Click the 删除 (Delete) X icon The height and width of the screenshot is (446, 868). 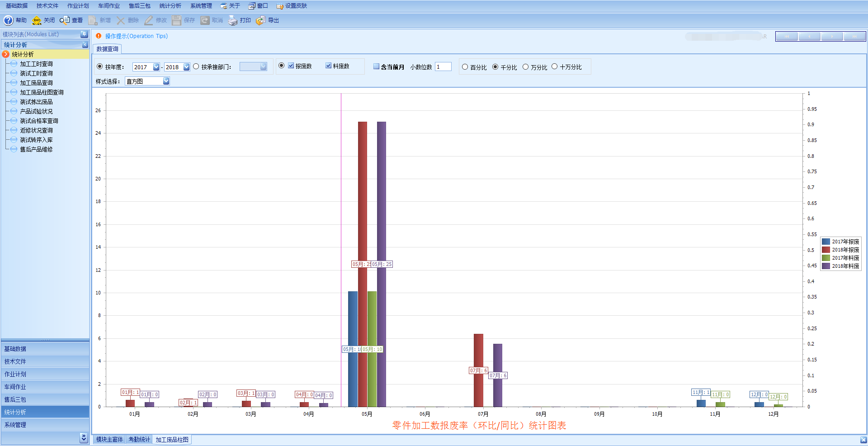[x=121, y=20]
